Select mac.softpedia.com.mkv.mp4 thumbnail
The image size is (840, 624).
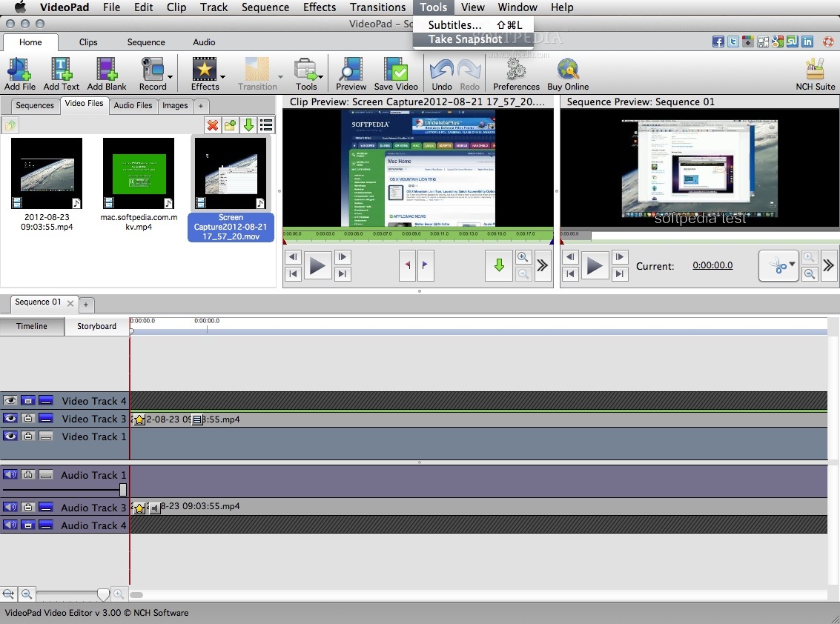point(138,173)
